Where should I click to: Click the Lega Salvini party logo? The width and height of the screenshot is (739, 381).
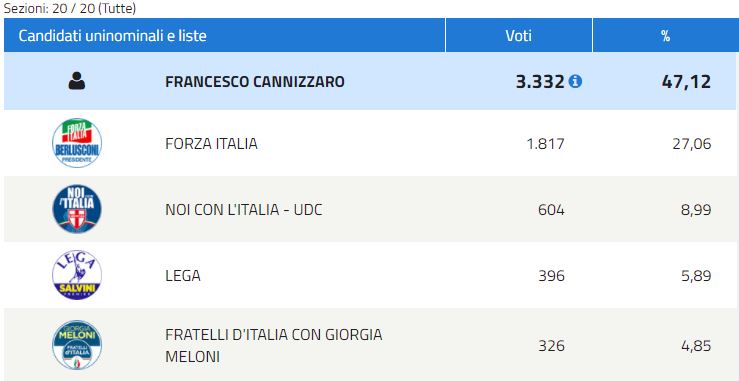pos(77,275)
